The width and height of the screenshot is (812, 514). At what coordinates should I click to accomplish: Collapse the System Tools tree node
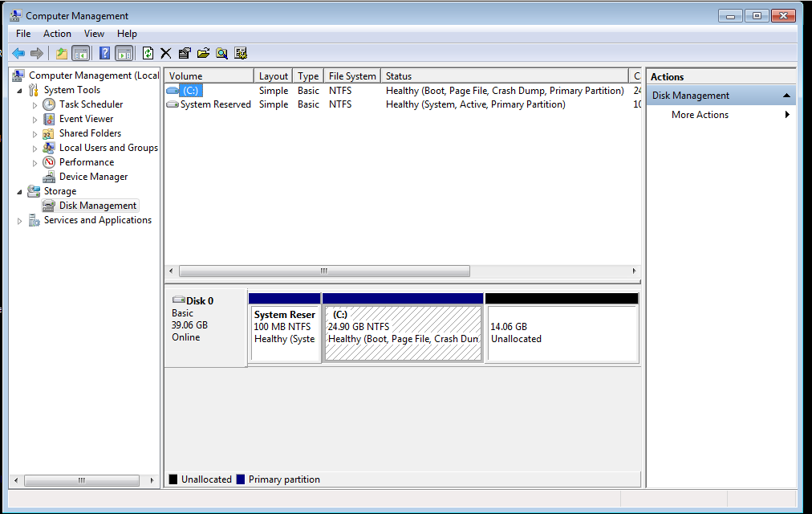coord(20,91)
